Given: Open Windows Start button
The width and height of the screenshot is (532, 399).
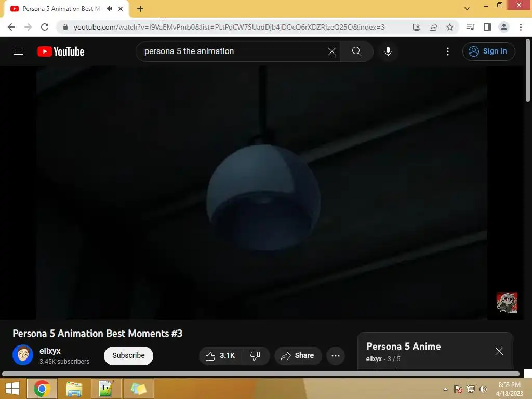Looking at the screenshot, I should point(12,389).
